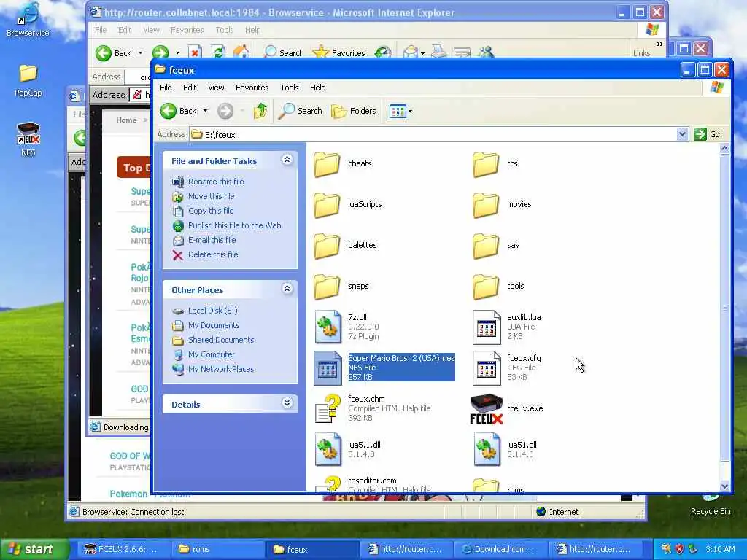The width and height of the screenshot is (747, 560).
Task: Click the Up folder icon in fceux toolbar
Action: click(x=260, y=111)
